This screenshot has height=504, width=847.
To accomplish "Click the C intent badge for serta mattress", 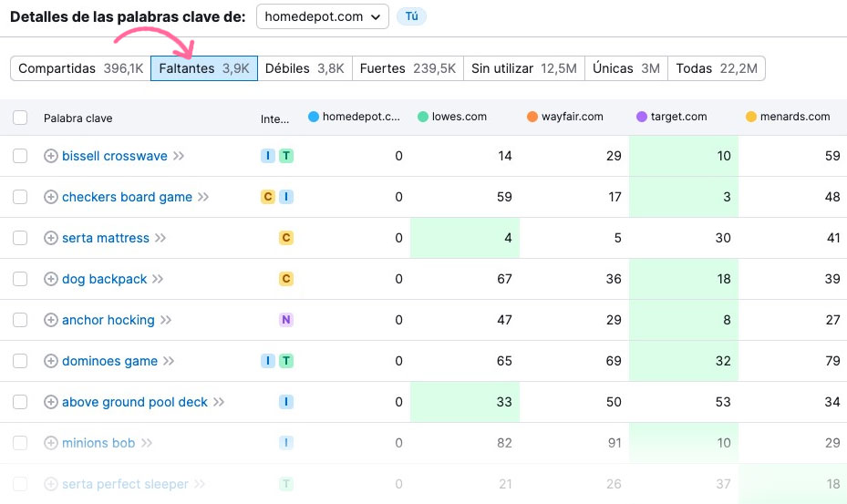I will pyautogui.click(x=285, y=238).
